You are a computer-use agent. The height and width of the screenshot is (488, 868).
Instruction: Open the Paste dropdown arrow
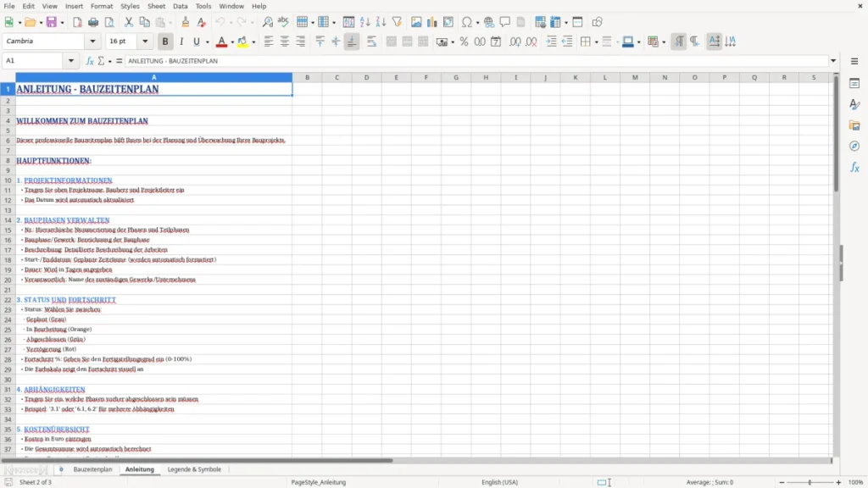point(171,23)
